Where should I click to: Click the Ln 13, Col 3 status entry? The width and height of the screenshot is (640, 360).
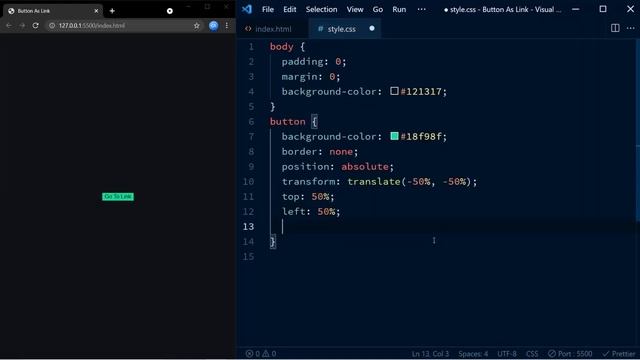pos(430,353)
